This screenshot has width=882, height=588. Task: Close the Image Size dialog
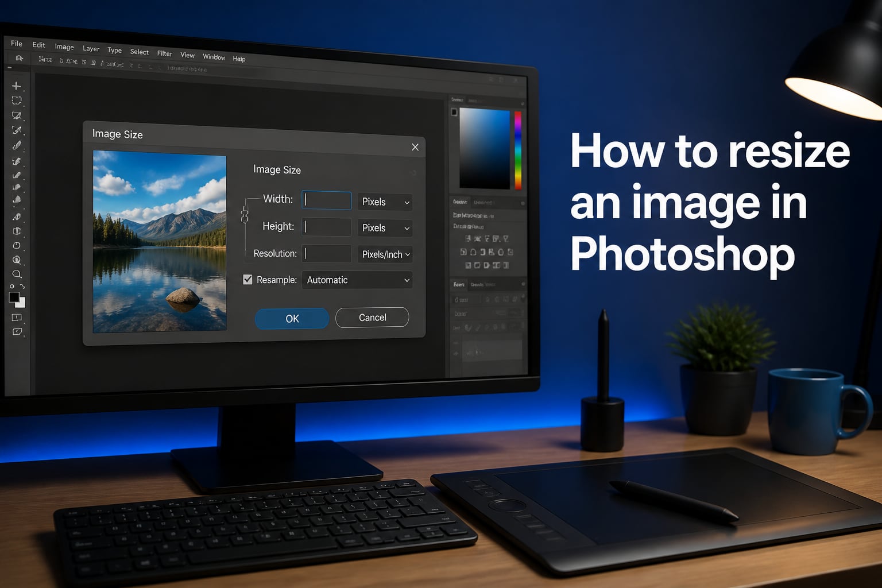[415, 147]
